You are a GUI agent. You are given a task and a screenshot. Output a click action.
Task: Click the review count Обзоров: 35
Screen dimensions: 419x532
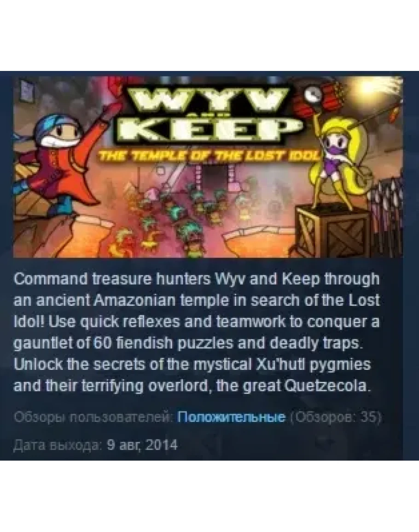(336, 417)
